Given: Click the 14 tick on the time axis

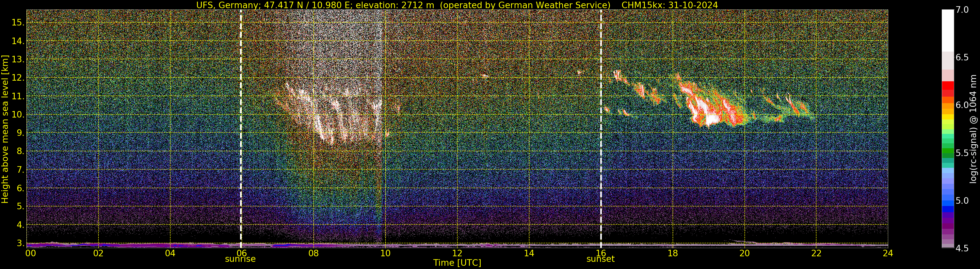Looking at the screenshot, I should tap(529, 253).
